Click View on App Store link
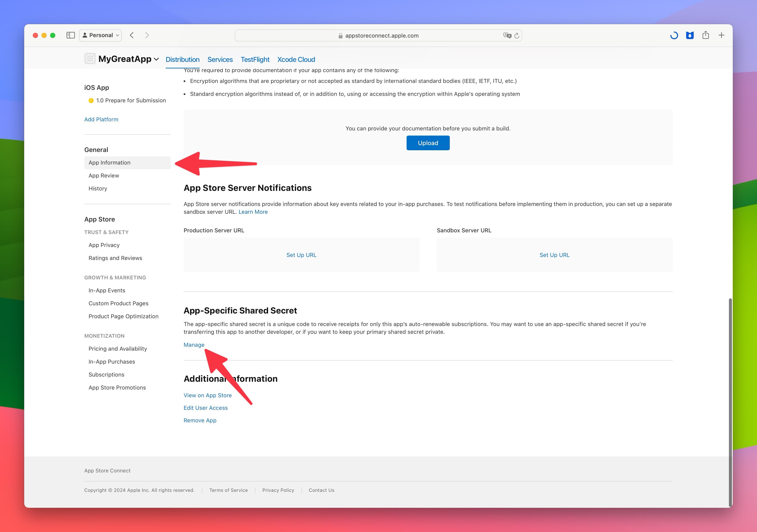 point(208,395)
